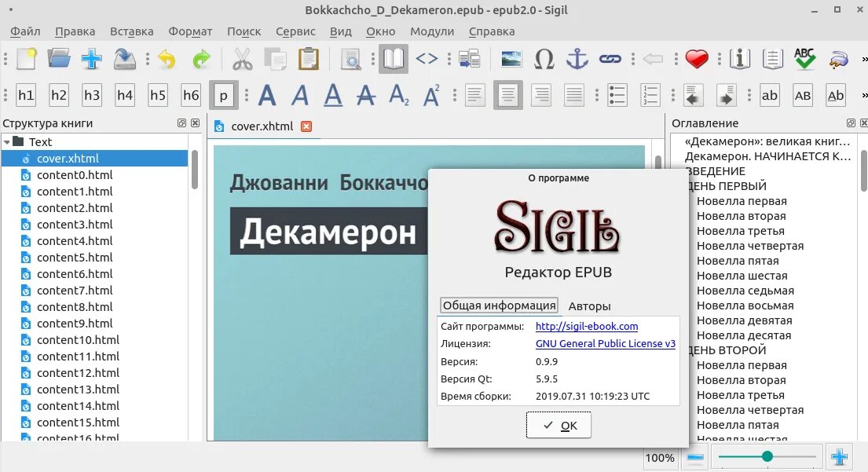This screenshot has height=472, width=868.
Task: Toggle paragraph p style button
Action: 224,95
